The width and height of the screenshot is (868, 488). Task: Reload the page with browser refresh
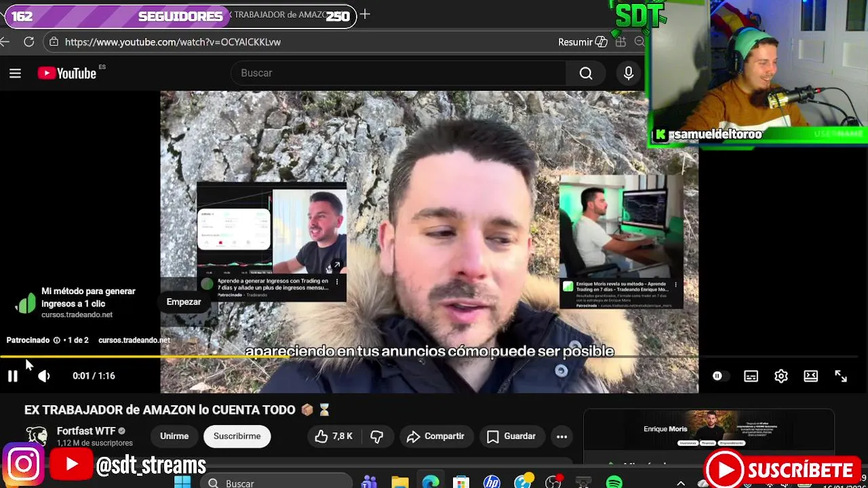click(28, 42)
